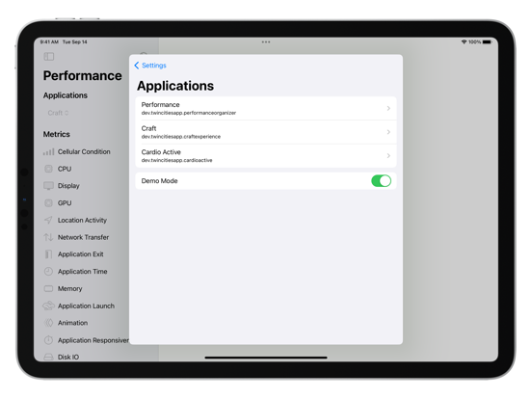532x399 pixels.
Task: Click the dev.twincitiesapp.cardioactive identifier
Action: click(176, 160)
